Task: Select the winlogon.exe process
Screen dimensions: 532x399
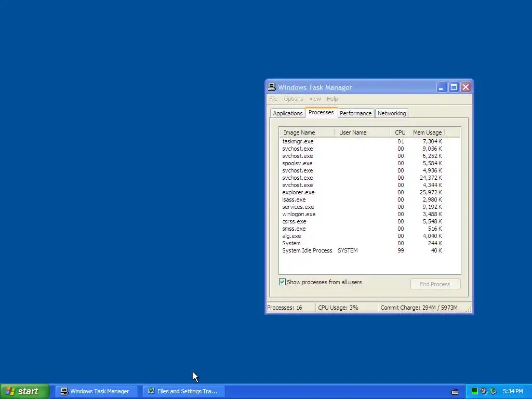Action: 362,214
